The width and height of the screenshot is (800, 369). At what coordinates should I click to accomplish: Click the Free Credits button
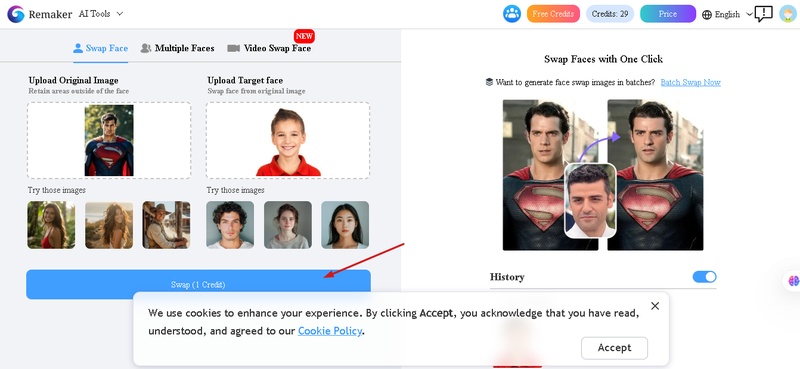[553, 14]
